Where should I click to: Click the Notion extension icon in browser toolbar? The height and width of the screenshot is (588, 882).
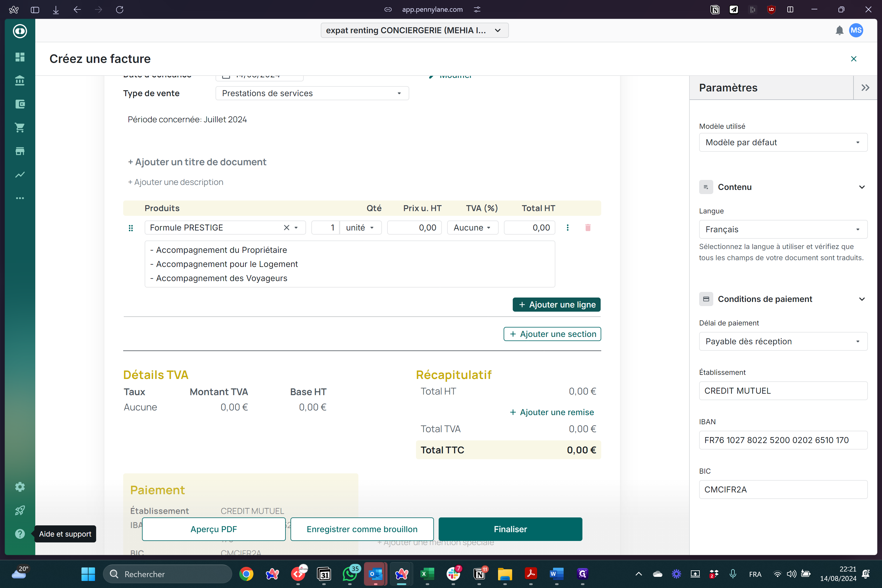click(715, 9)
